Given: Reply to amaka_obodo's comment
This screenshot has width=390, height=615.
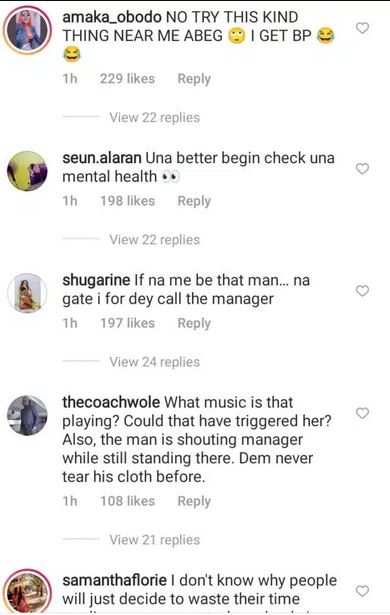Looking at the screenshot, I should 194,79.
